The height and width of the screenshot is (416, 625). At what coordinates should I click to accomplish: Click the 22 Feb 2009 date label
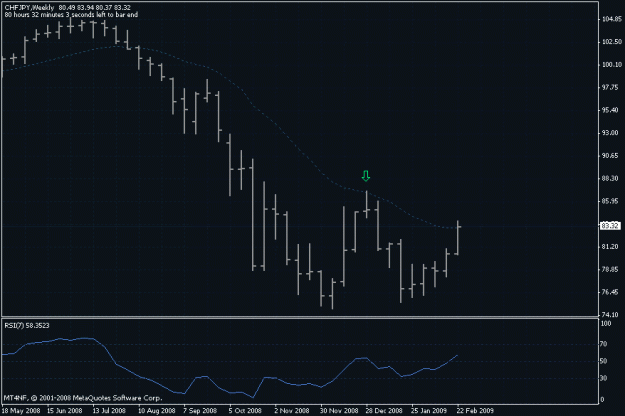[475, 410]
